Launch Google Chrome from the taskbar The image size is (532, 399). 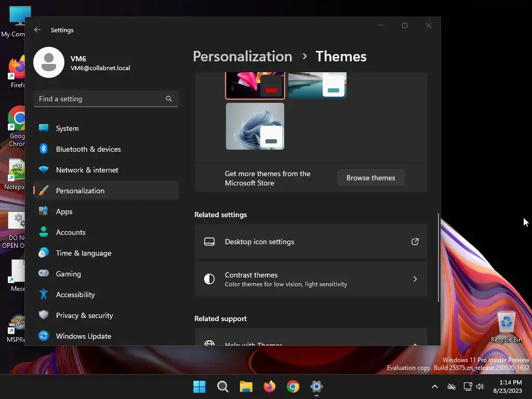[x=293, y=387]
